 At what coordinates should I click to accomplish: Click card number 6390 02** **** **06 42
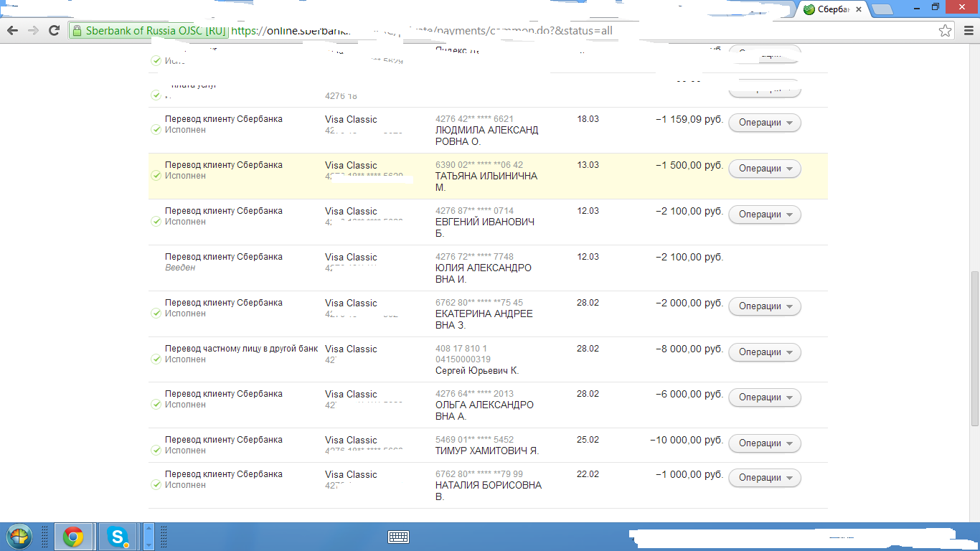pos(479,165)
